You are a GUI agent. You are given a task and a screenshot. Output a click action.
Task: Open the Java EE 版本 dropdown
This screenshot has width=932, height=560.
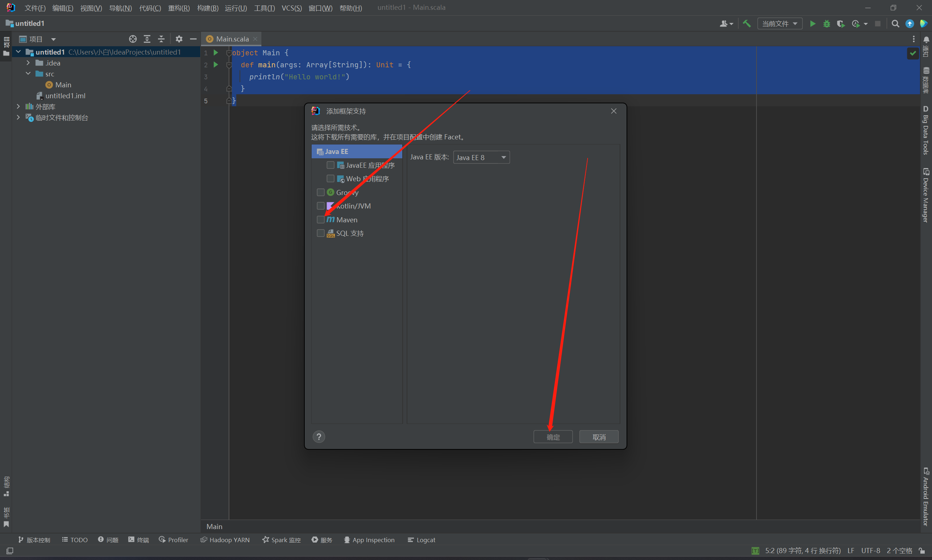[481, 157]
